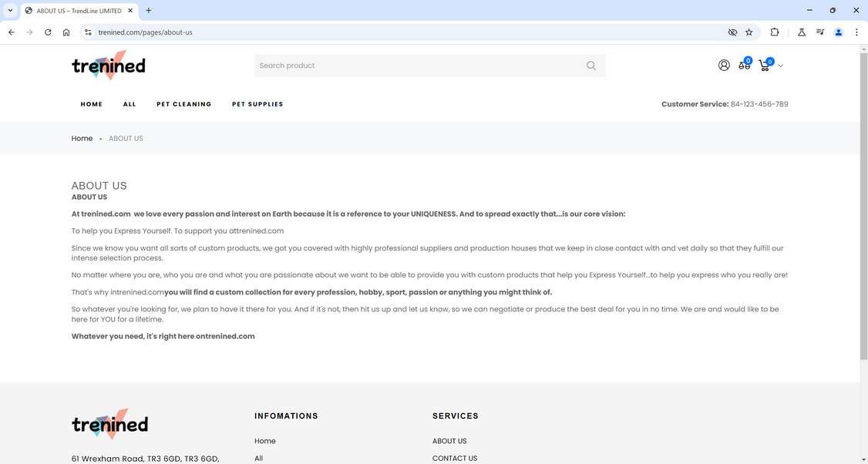Click the trenined footer logo
Viewport: 868px width, 464px height.
point(109,424)
